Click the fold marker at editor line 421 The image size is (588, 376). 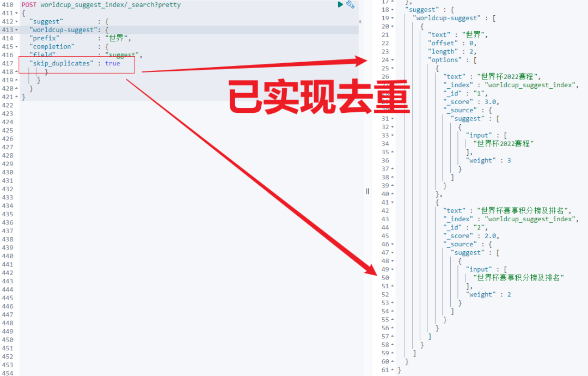[x=16, y=97]
